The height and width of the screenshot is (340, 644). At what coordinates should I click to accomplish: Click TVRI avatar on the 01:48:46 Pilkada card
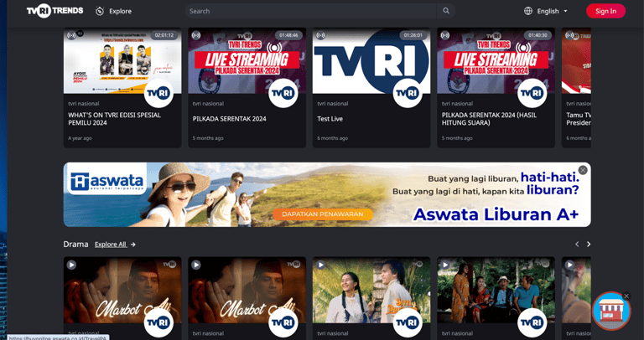[283, 93]
